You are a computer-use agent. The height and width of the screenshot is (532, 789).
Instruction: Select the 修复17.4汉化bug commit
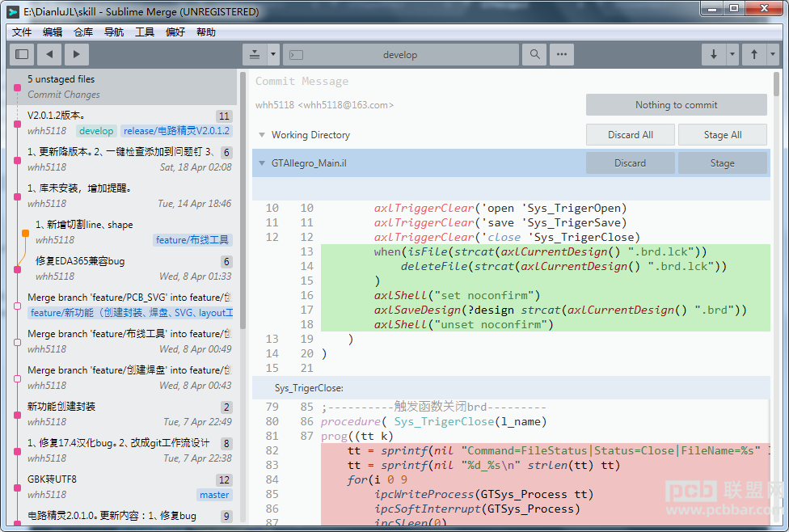122,450
